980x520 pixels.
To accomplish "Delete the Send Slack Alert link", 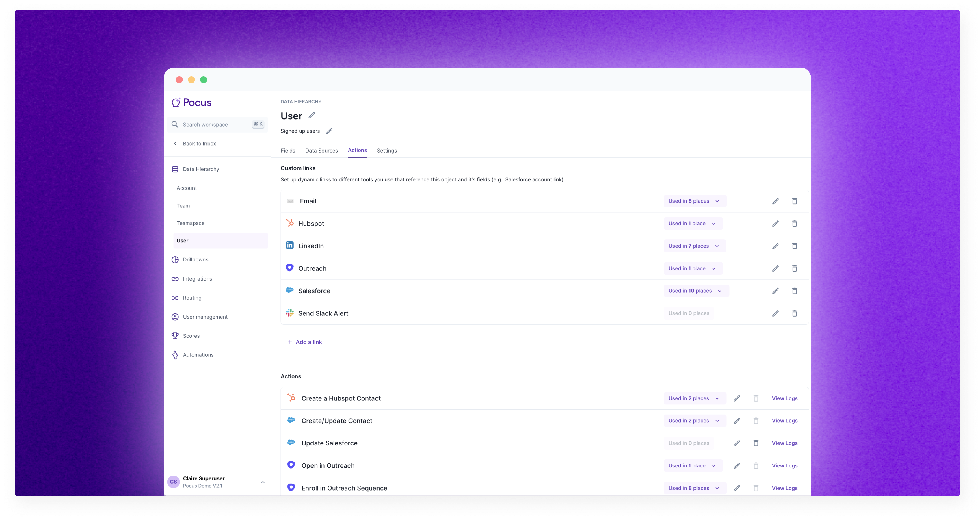I will (x=794, y=313).
